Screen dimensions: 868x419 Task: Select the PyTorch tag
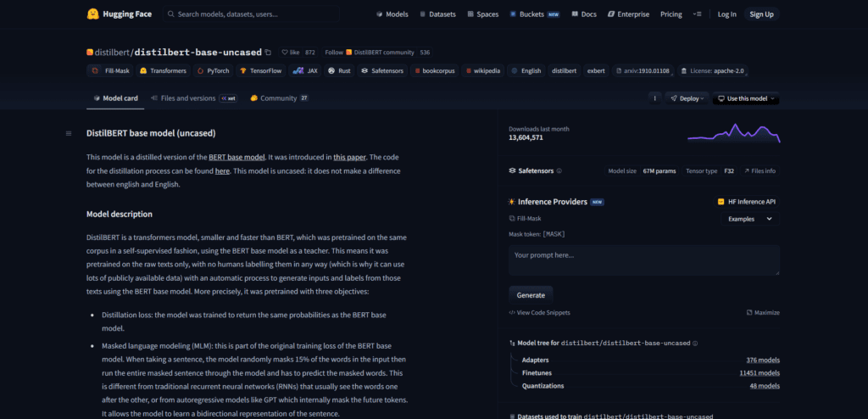[x=213, y=71]
